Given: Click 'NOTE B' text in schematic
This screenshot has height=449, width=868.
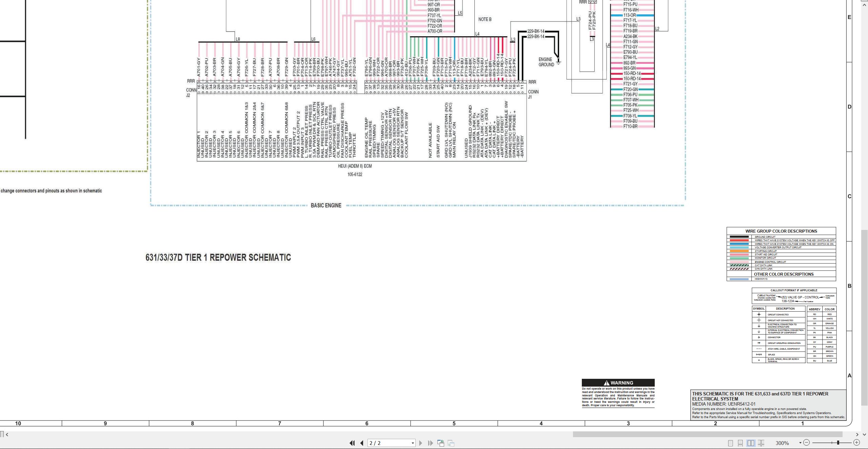Looking at the screenshot, I should [485, 19].
